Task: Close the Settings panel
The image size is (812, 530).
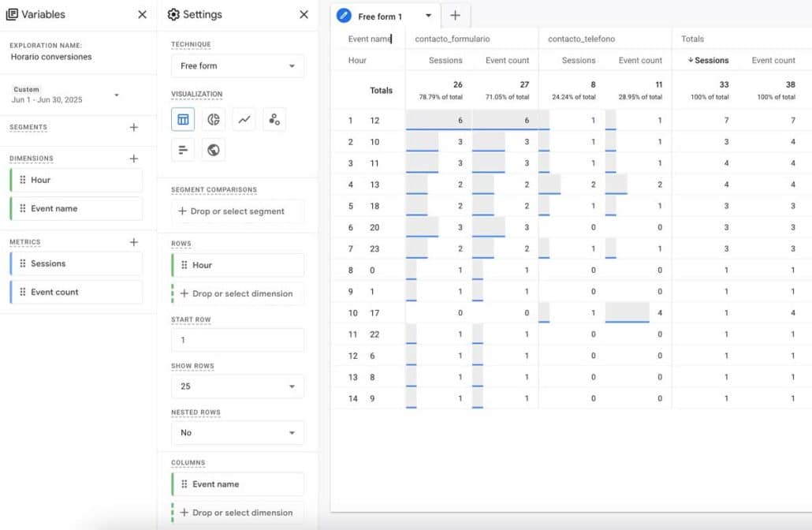Action: (304, 14)
